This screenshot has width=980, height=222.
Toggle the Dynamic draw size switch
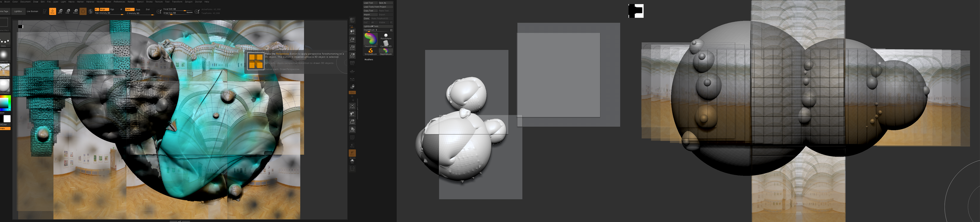pyautogui.click(x=190, y=12)
